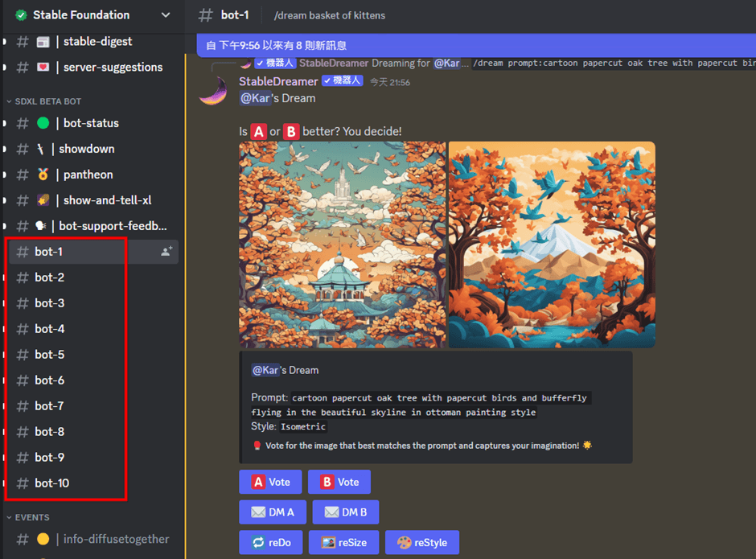Go to the showdown channel
This screenshot has width=756, height=559.
click(x=86, y=149)
